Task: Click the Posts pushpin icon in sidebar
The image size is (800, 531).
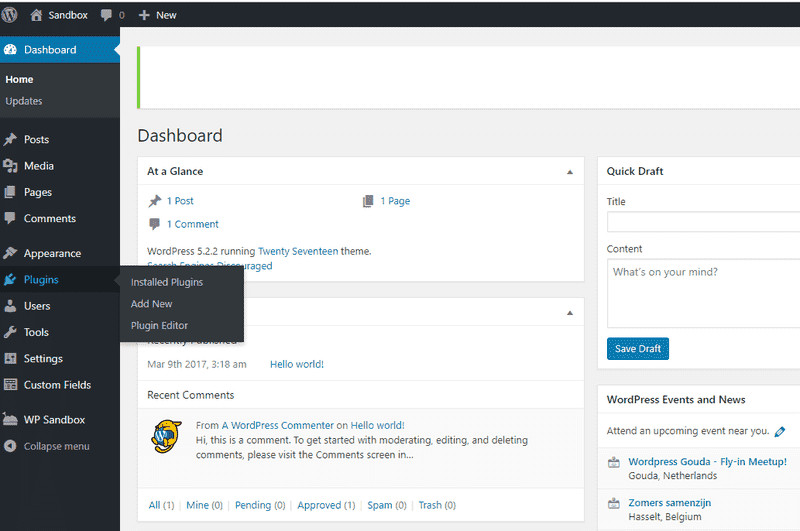Action: click(x=10, y=139)
